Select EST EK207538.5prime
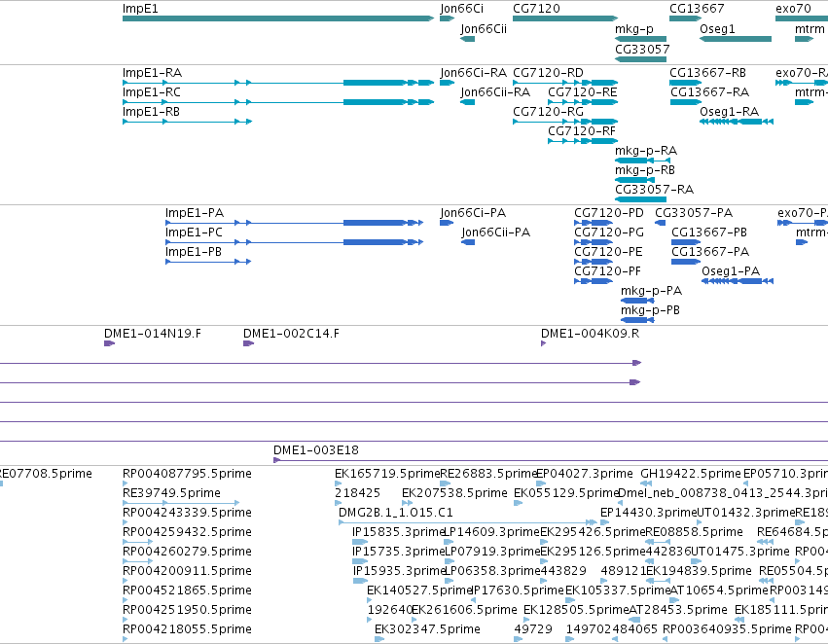The height and width of the screenshot is (644, 828). point(407,503)
